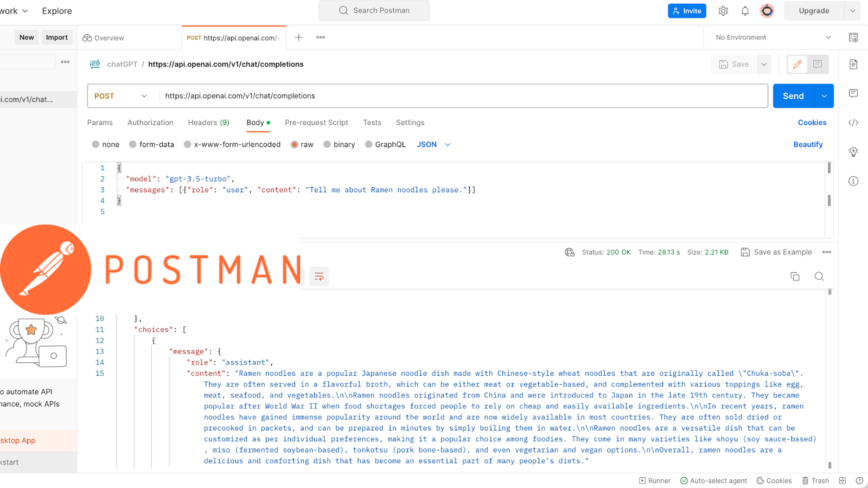Open the JSON body format dropdown
Image resolution: width=868 pixels, height=488 pixels.
433,144
